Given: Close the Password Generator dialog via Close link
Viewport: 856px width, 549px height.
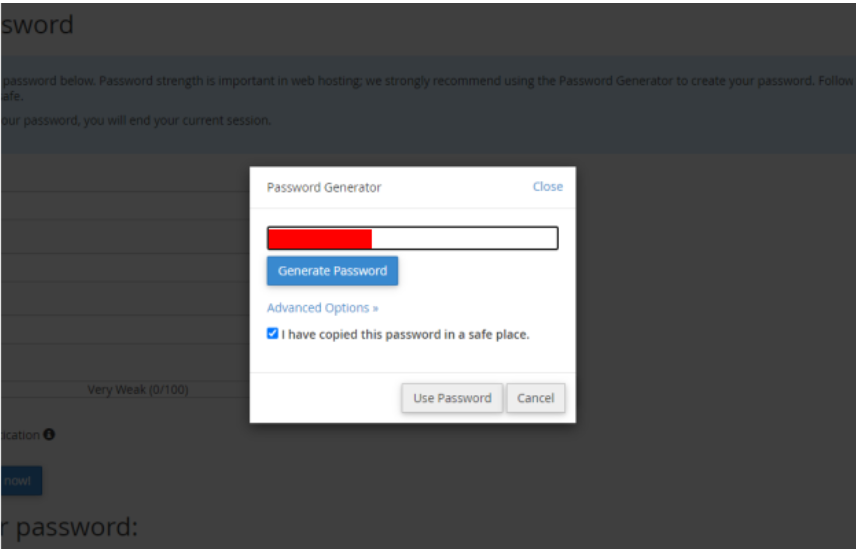Looking at the screenshot, I should [548, 187].
